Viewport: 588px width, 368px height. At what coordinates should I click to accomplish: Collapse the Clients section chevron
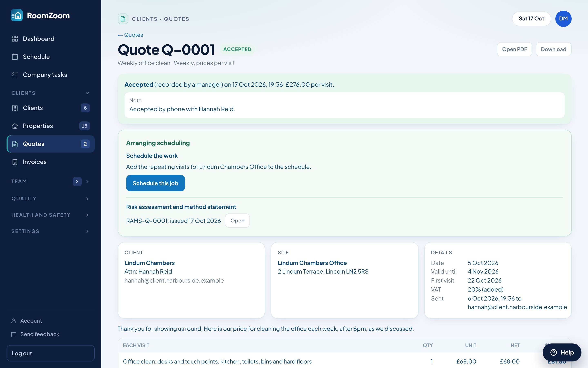87,93
